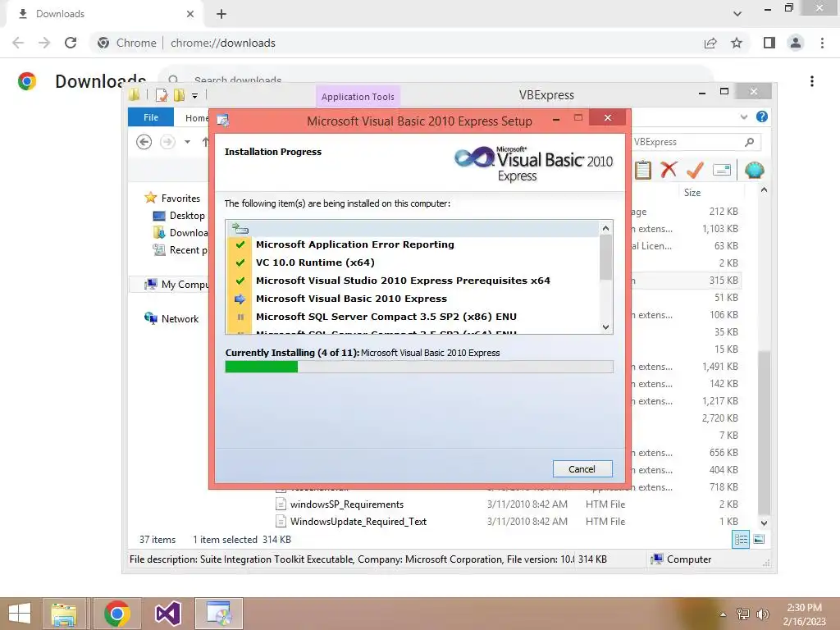Expand the explorer ribbon chevron

click(743, 116)
